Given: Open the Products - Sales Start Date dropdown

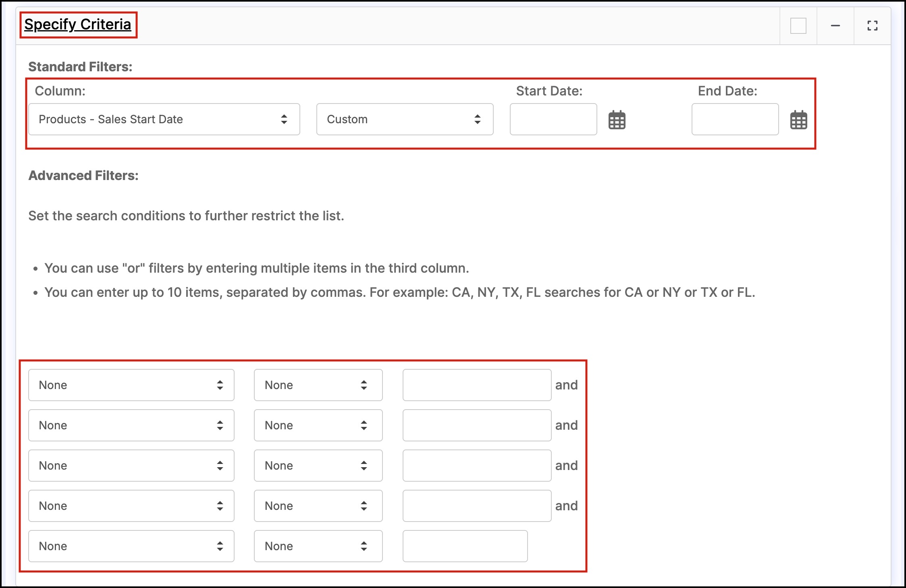Looking at the screenshot, I should click(164, 119).
